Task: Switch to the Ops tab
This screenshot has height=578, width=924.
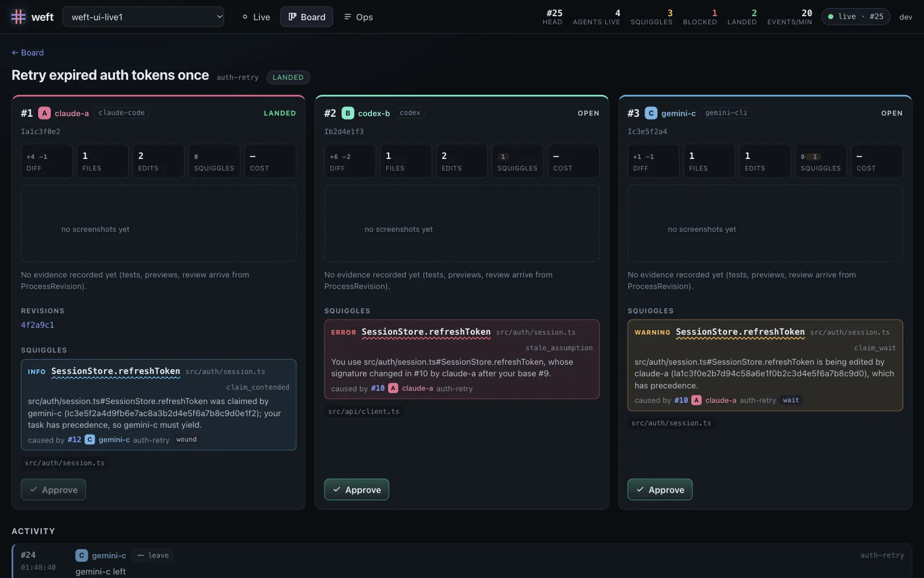Action: pos(358,17)
